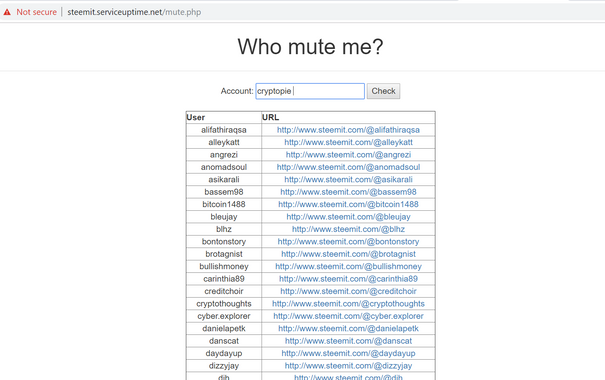The image size is (605, 380).
Task: Select the 'angrezi' user cell
Action: click(x=224, y=155)
